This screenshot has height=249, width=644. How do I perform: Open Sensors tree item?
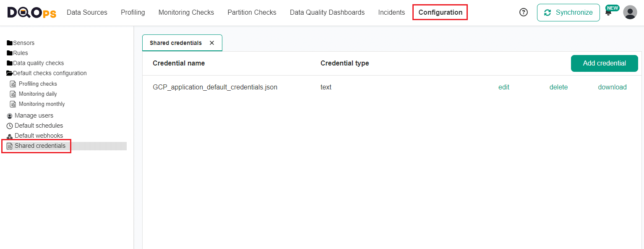(x=24, y=43)
